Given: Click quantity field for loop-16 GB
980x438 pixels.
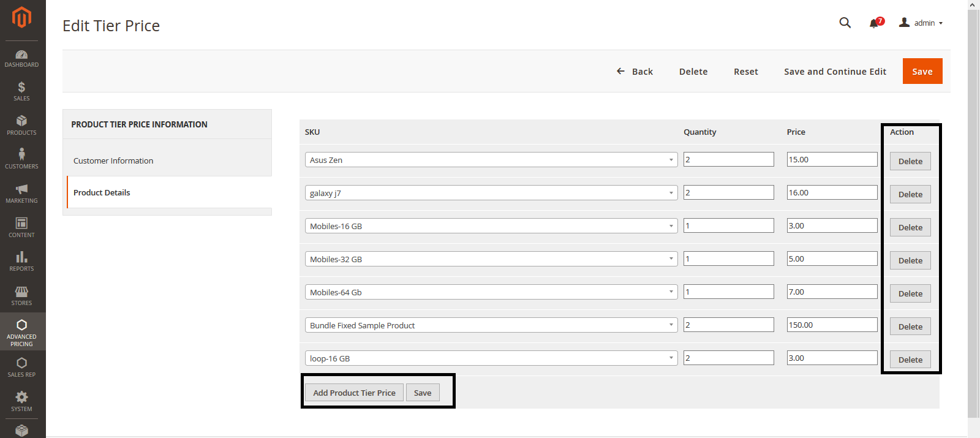Looking at the screenshot, I should pyautogui.click(x=729, y=358).
